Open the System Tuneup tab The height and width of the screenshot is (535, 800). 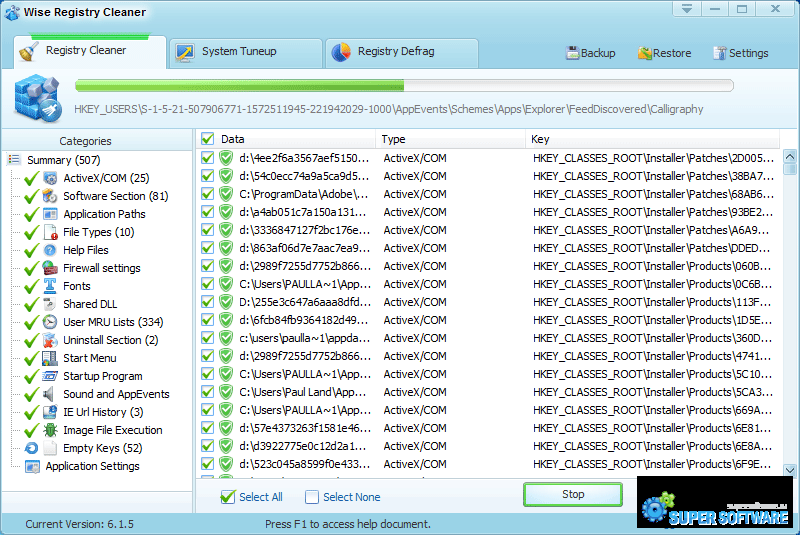tap(246, 52)
